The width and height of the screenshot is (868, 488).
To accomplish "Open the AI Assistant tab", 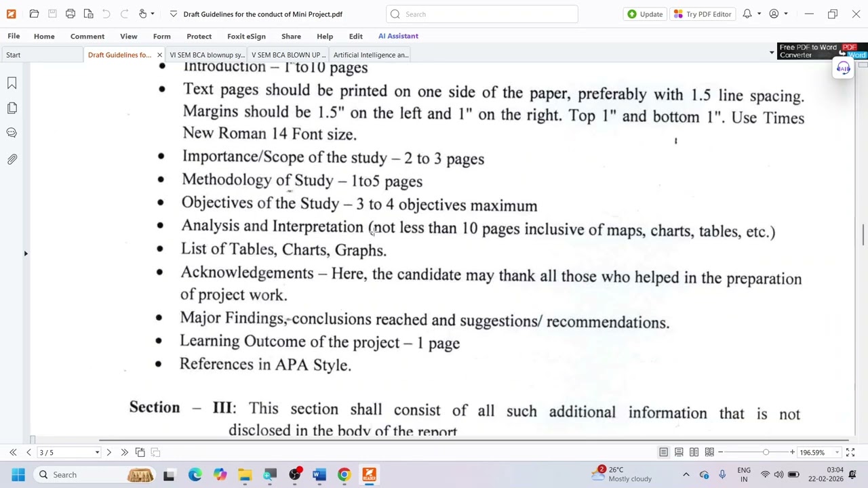I will [x=398, y=36].
